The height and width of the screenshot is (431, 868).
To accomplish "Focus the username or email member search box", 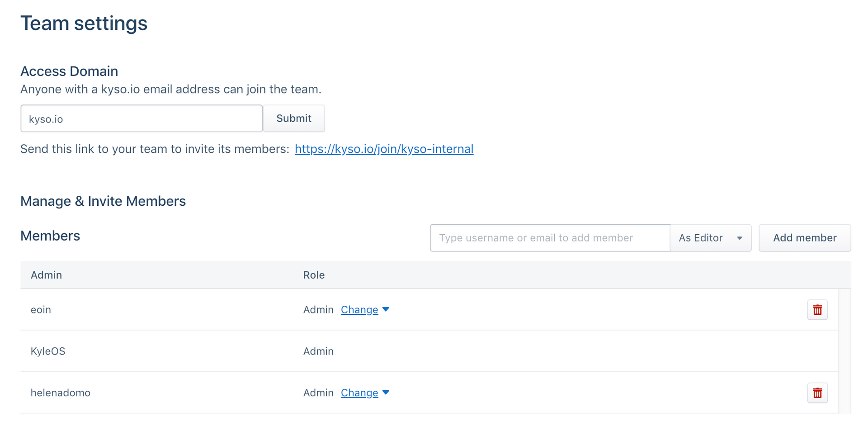I will 550,237.
